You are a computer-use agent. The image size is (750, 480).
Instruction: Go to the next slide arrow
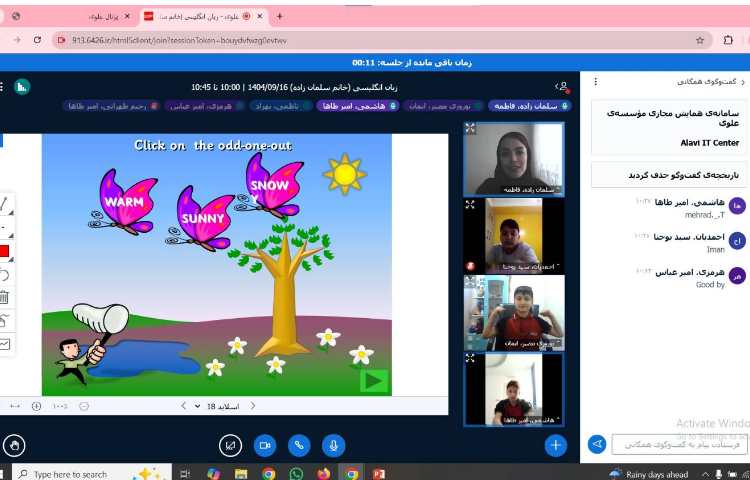tap(253, 406)
